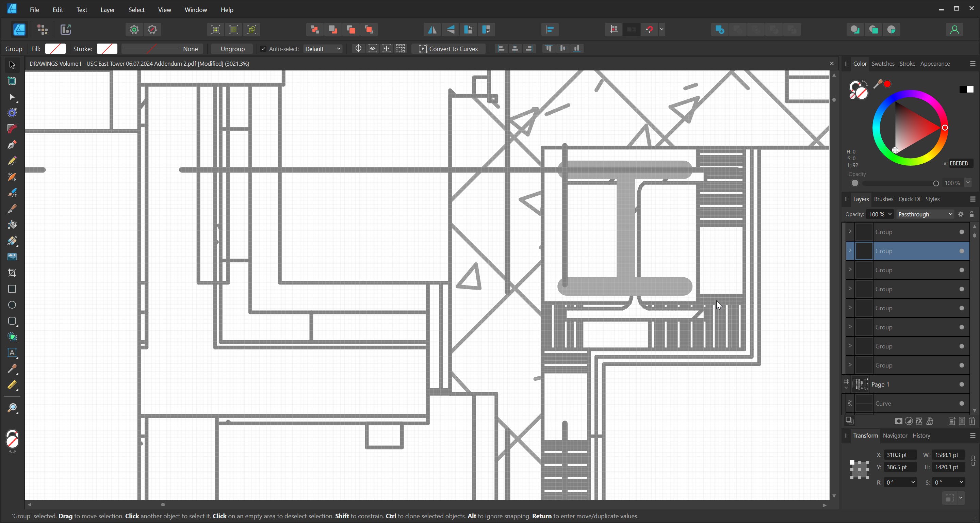Switch to the History tab

point(921,436)
